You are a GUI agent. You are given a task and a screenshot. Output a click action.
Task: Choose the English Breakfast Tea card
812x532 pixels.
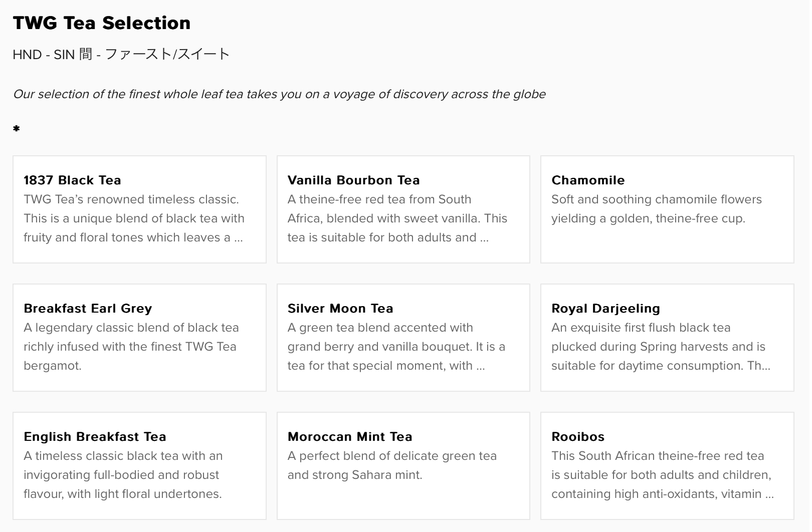pyautogui.click(x=139, y=466)
